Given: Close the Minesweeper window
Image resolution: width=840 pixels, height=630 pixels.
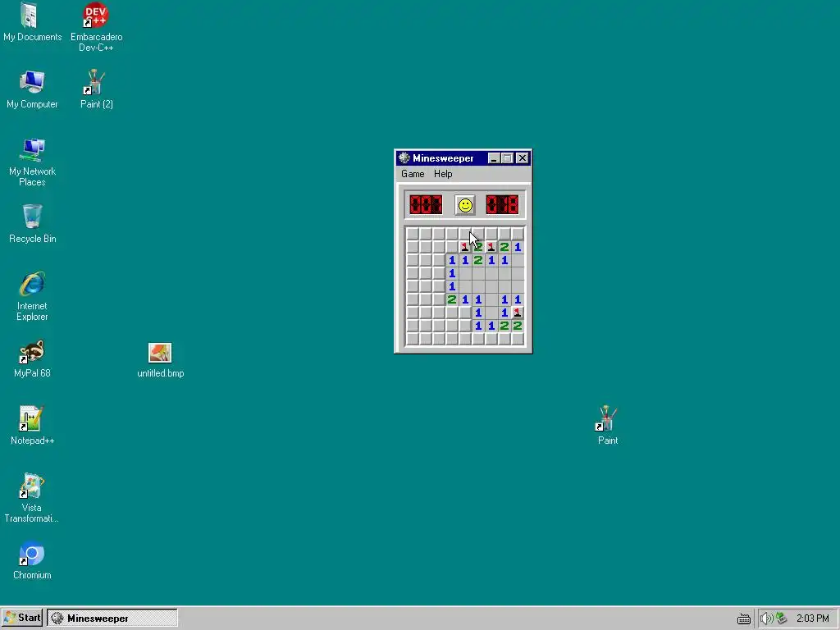Looking at the screenshot, I should tap(523, 158).
